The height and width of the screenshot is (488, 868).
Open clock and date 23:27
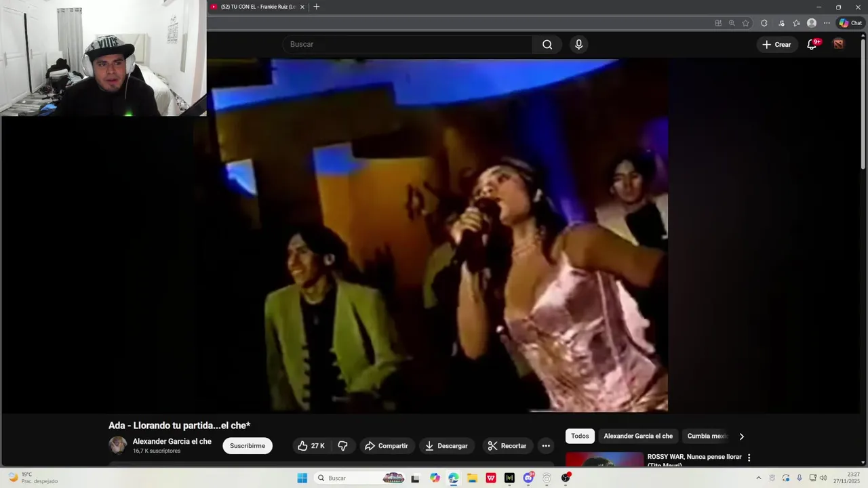[846, 478]
